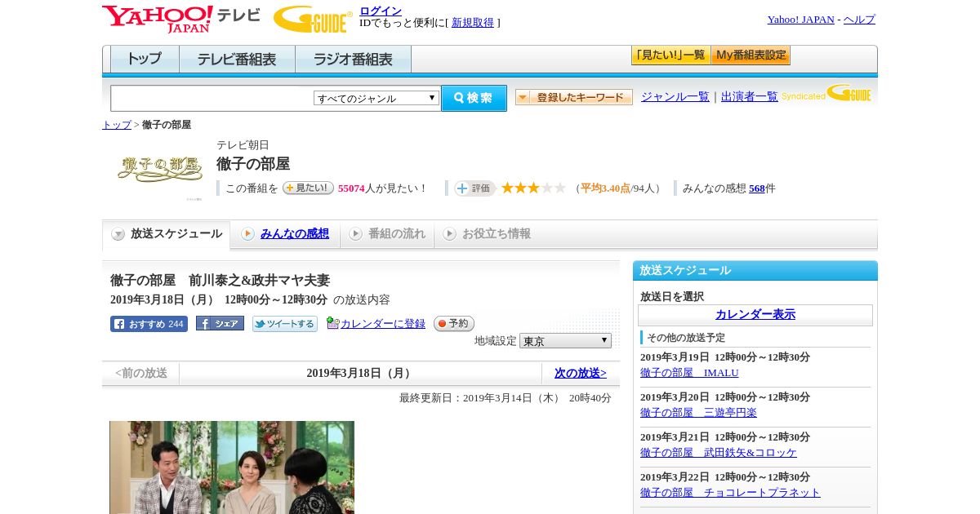Open the ジャンル一覧 link
Viewport: 980px width, 514px height.
pos(675,97)
